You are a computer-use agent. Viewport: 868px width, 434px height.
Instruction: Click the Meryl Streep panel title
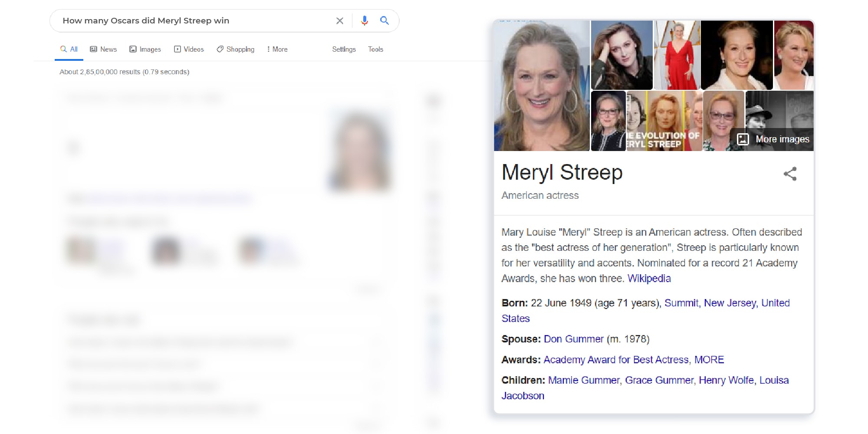(x=562, y=173)
